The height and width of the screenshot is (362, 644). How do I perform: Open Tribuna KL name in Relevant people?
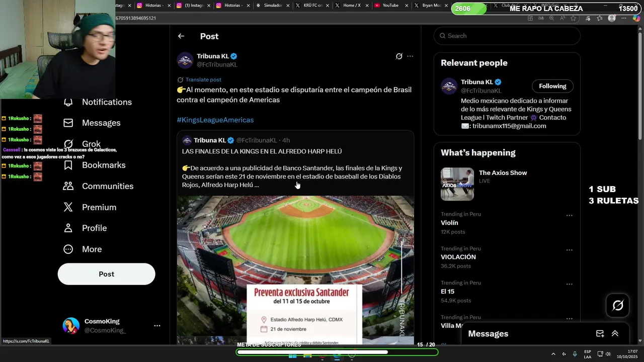(477, 82)
